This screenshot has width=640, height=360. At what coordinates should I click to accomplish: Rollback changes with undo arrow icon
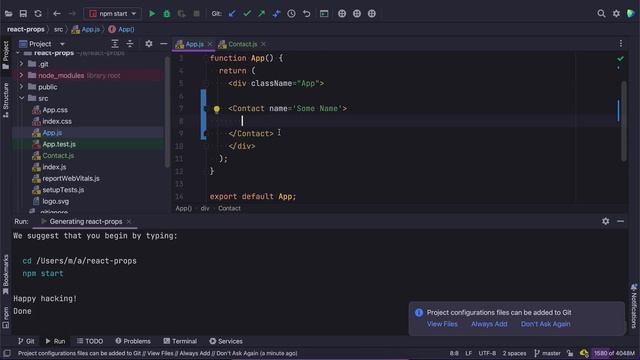[307, 13]
